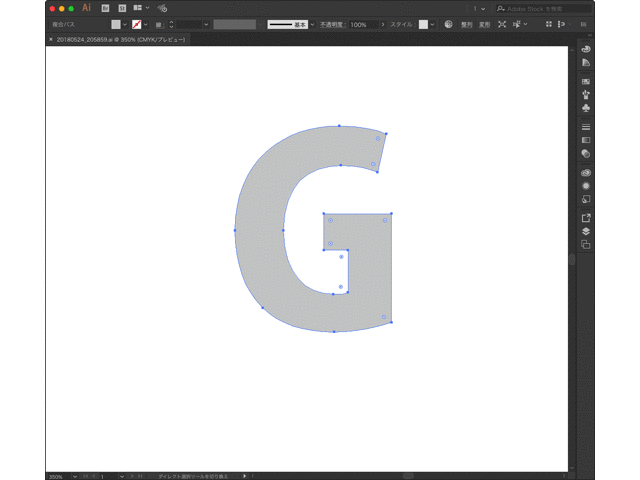Open Adobe Stock via St icon
The height and width of the screenshot is (480, 640).
pos(122,8)
